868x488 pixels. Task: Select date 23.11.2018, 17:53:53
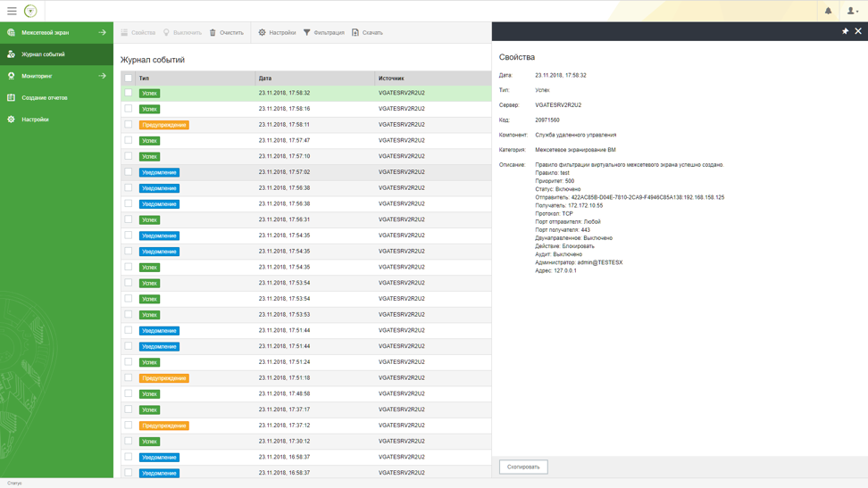[284, 314]
